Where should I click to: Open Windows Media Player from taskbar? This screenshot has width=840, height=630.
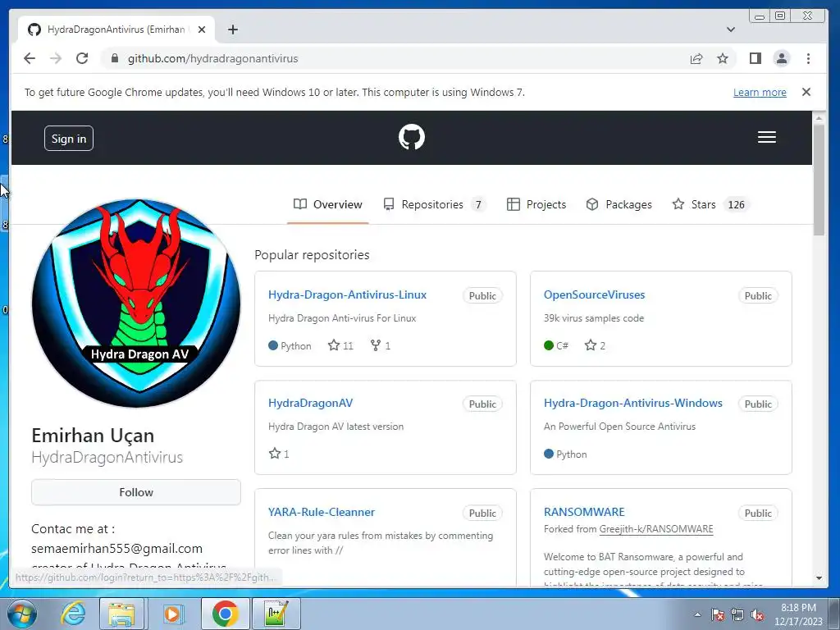[x=172, y=614]
